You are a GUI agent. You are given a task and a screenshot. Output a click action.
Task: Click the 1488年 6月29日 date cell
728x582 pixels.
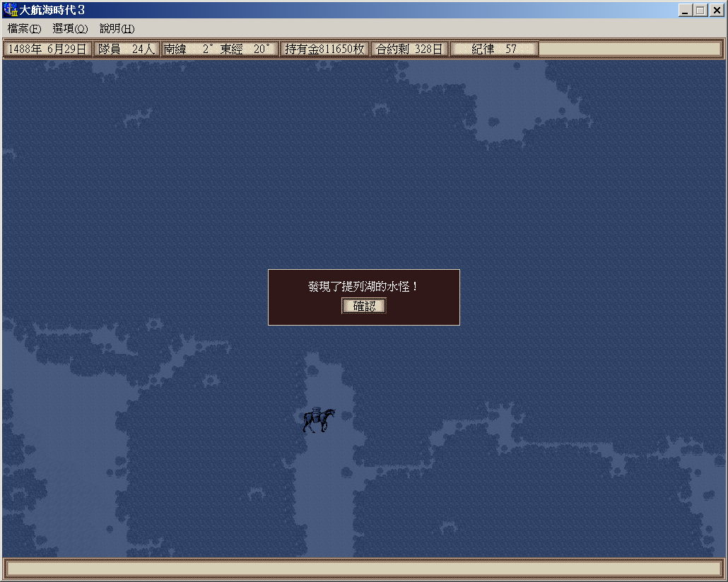[47, 49]
